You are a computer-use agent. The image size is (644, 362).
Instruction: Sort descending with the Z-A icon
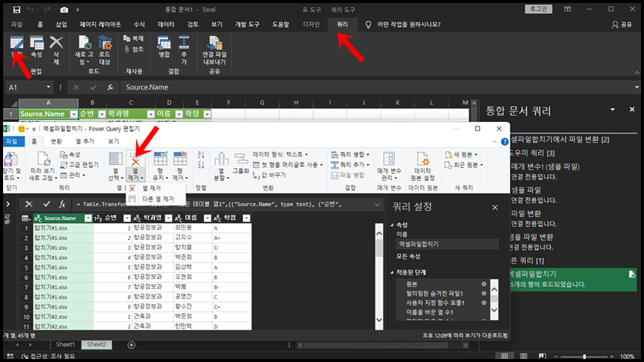[x=201, y=165]
